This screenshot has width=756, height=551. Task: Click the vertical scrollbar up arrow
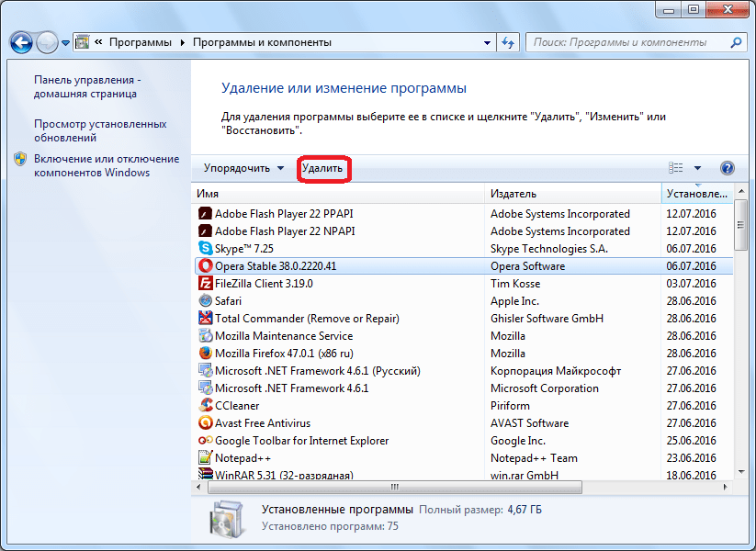(x=741, y=191)
